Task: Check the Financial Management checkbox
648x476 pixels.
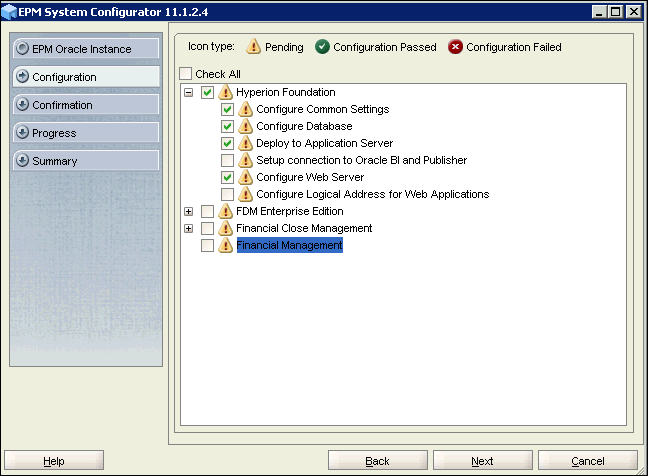Action: pyautogui.click(x=207, y=245)
